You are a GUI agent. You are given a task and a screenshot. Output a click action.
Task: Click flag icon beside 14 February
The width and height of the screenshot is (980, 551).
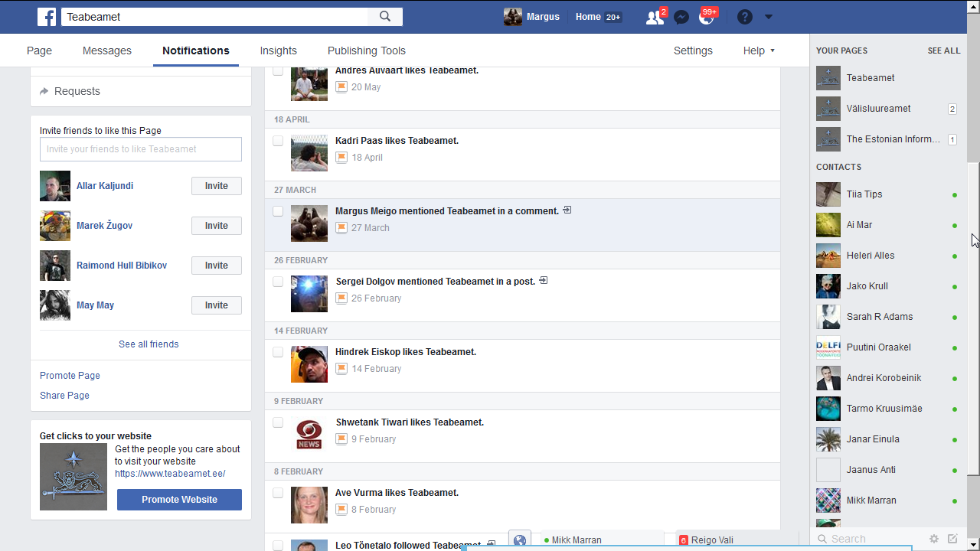(341, 369)
